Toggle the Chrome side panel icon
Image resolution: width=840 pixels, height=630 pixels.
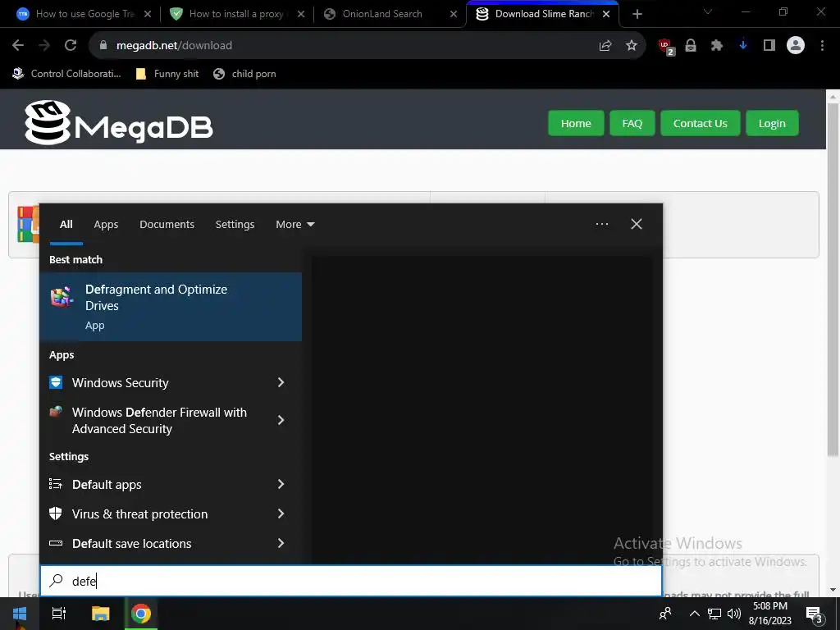click(x=769, y=46)
